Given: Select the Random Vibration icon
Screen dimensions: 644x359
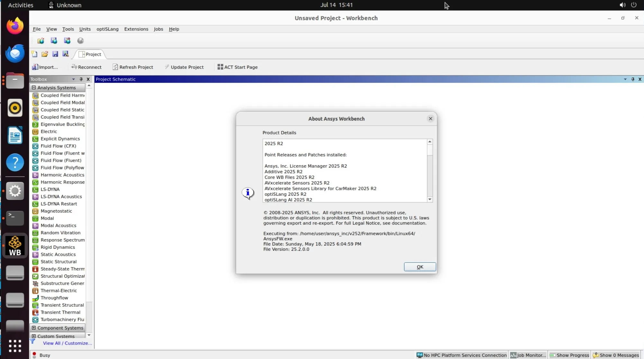Looking at the screenshot, I should [35, 233].
